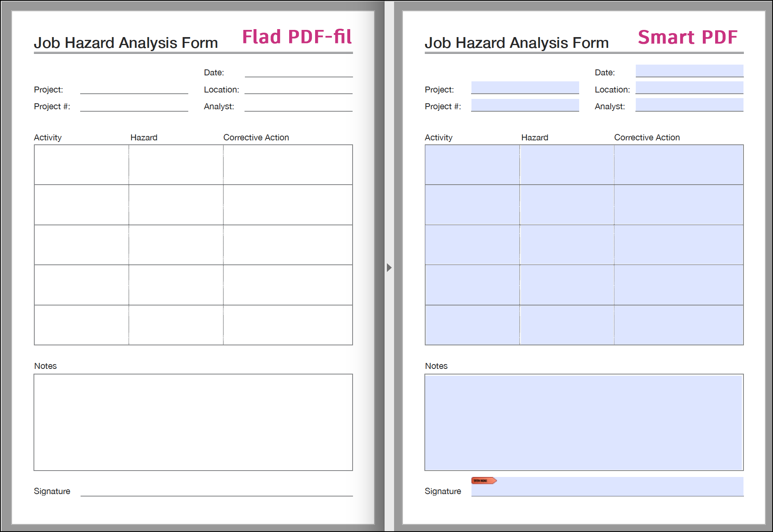Image resolution: width=773 pixels, height=532 pixels.
Task: Click the Project field on the Smart PDF
Action: (525, 87)
